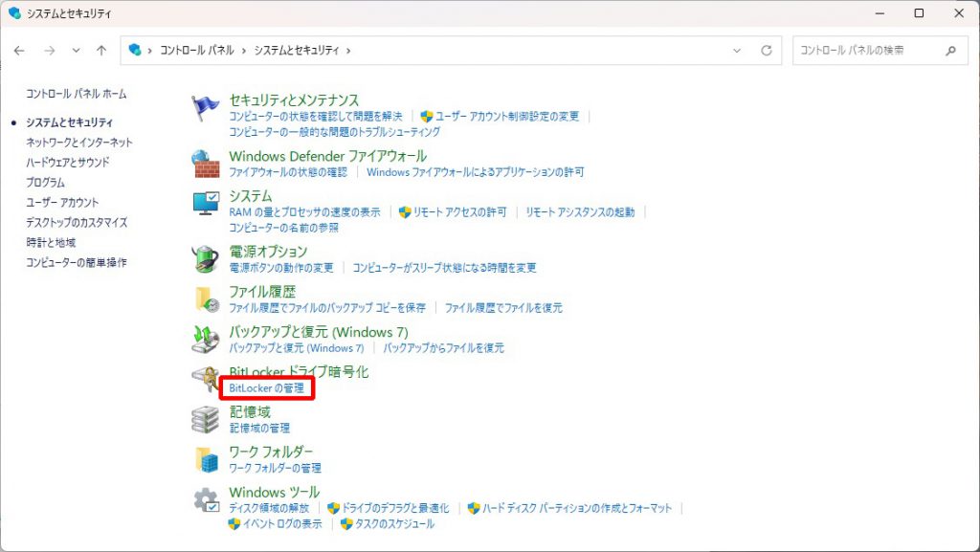The height and width of the screenshot is (552, 980).
Task: Open セキュリティとメンテナンス heading
Action: 294,99
